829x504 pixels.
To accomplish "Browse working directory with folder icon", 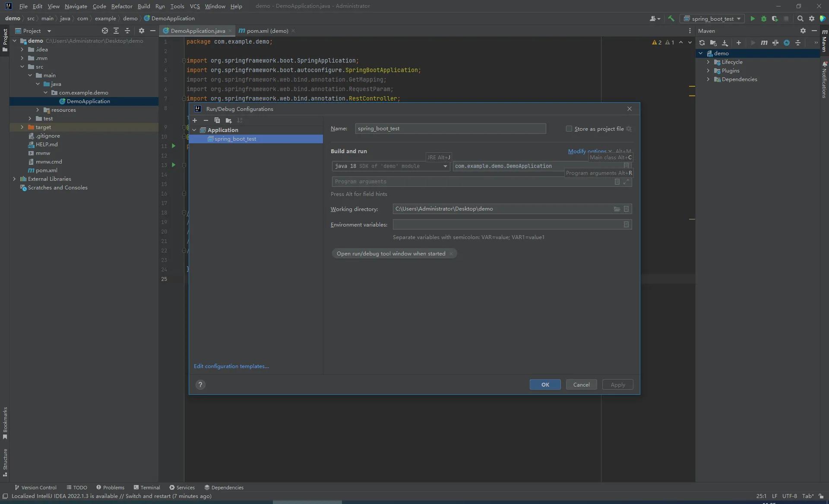I will point(617,209).
